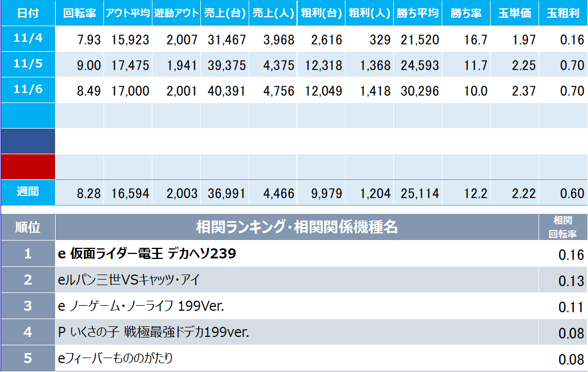Select the 相関ランキング・相関関係機種名 header
This screenshot has width=588, height=372.
tap(297, 227)
